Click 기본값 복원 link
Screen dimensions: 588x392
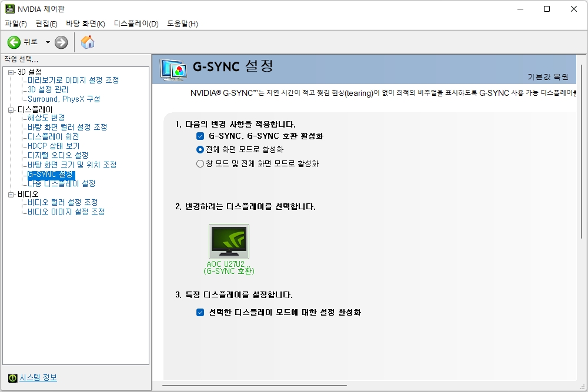tap(548, 77)
